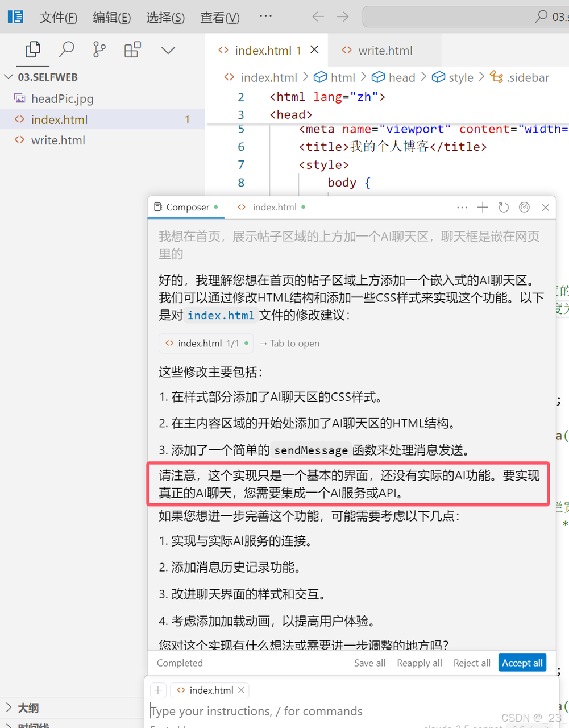Open the Search magnifier icon in sidebar
Viewport: 569px width, 728px height.
(67, 50)
